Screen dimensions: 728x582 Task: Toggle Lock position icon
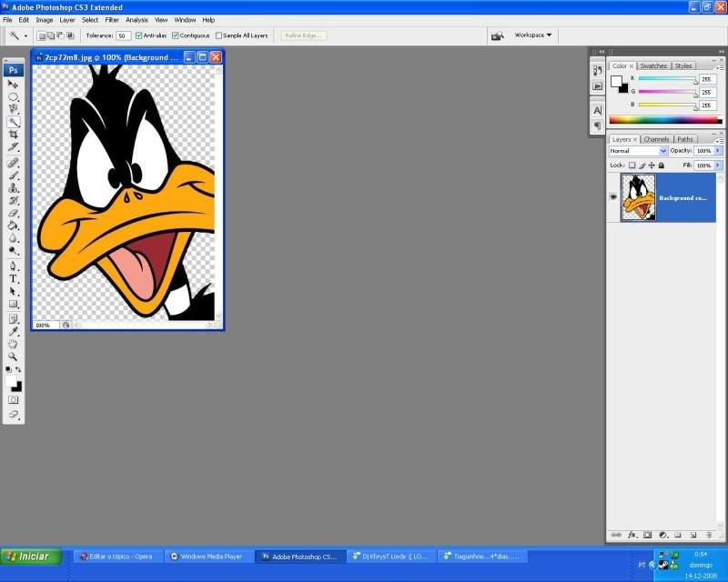click(x=652, y=166)
